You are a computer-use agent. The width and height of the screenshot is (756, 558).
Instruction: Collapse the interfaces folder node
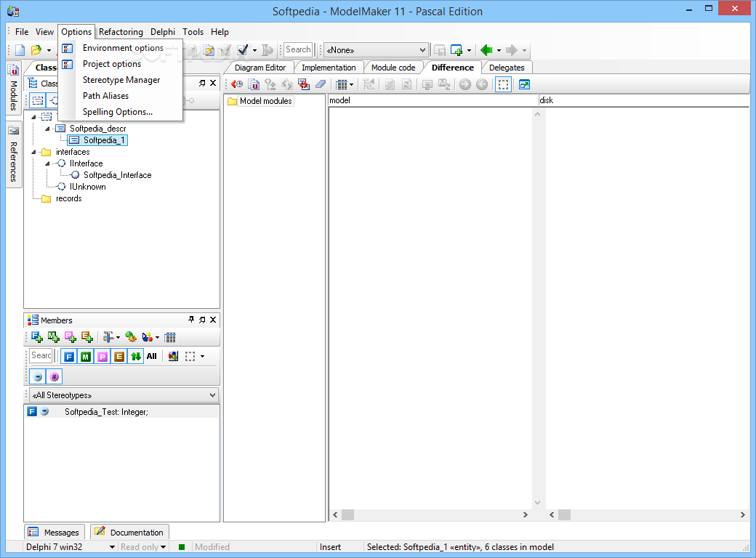pos(33,153)
